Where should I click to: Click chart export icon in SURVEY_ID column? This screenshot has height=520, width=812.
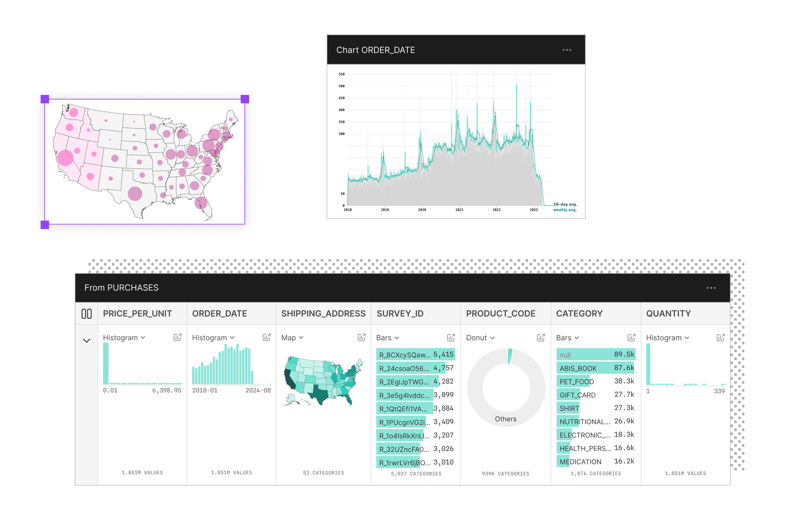point(451,338)
